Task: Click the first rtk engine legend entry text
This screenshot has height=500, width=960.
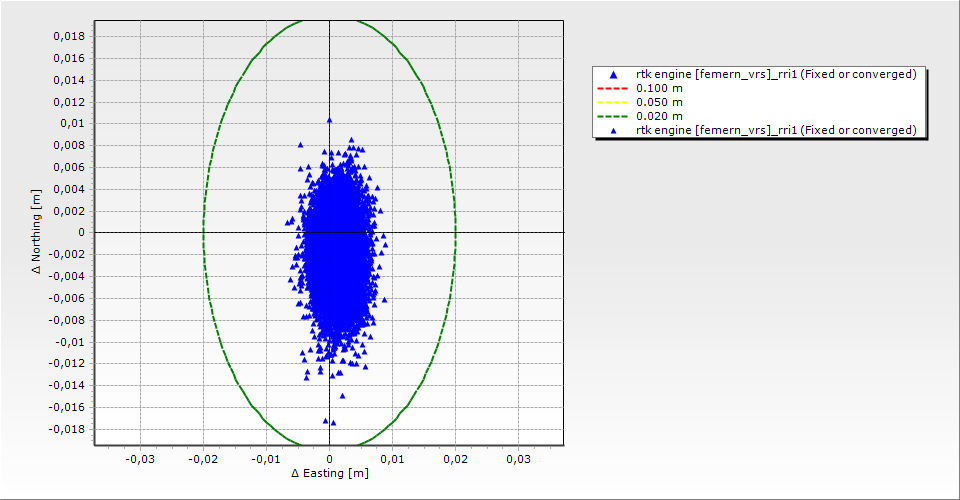Action: (x=776, y=75)
